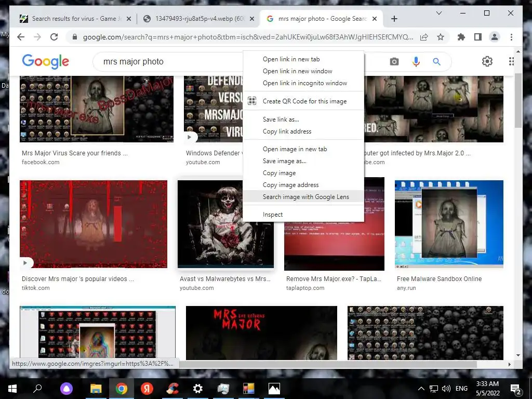Open a new browser tab
Image resolution: width=532 pixels, height=399 pixels.
394,19
